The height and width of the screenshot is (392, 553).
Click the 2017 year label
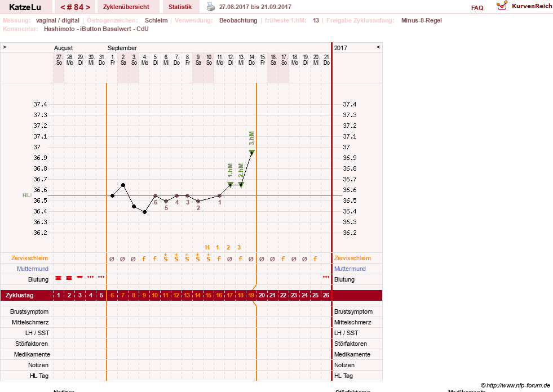point(340,48)
